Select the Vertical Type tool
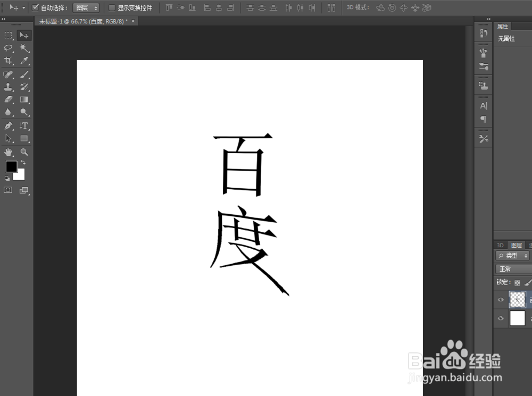This screenshot has height=396, width=532. pos(24,126)
